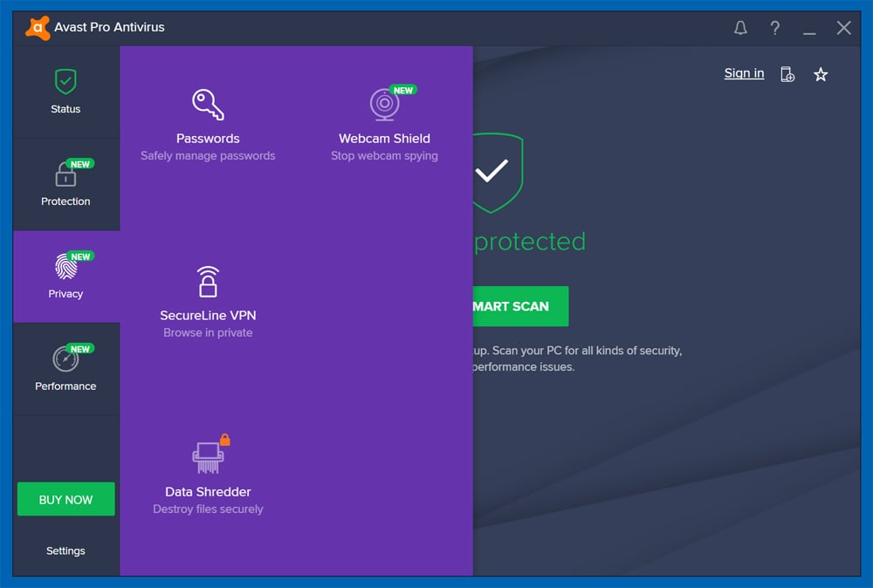
Task: Open the Data Shredder icon
Action: click(x=208, y=458)
